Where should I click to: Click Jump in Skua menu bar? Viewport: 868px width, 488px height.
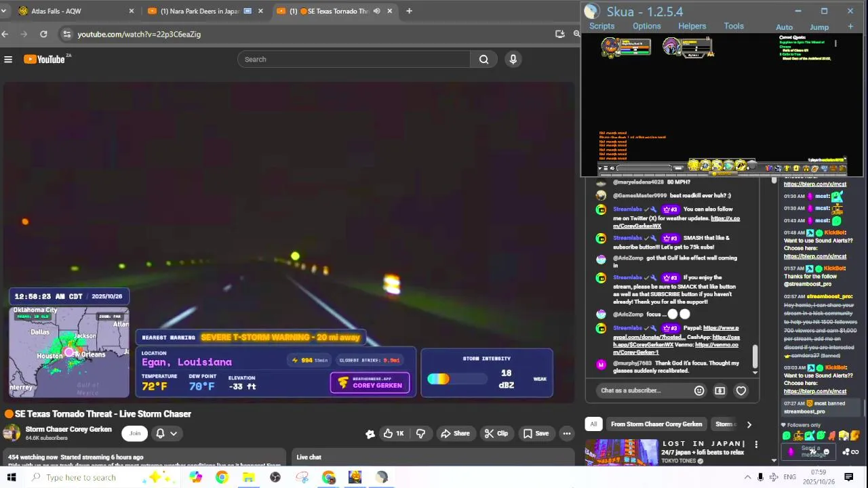pos(819,27)
